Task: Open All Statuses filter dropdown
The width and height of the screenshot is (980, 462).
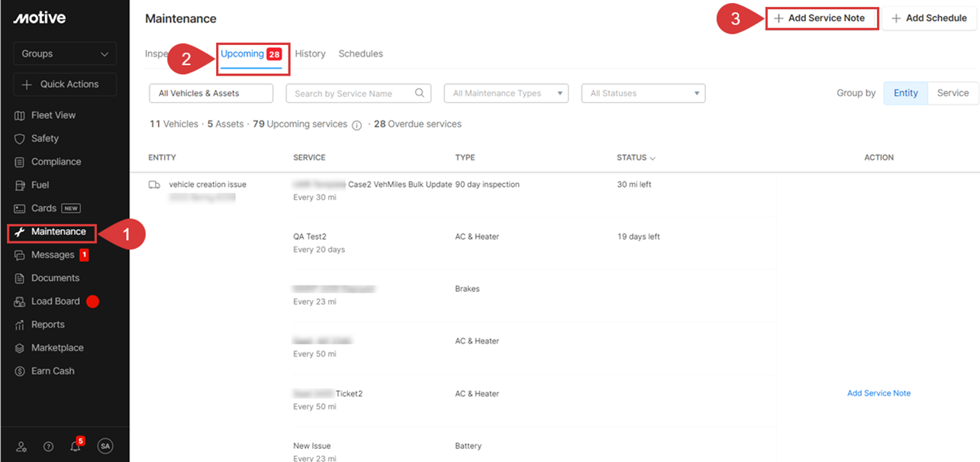Action: [x=643, y=93]
